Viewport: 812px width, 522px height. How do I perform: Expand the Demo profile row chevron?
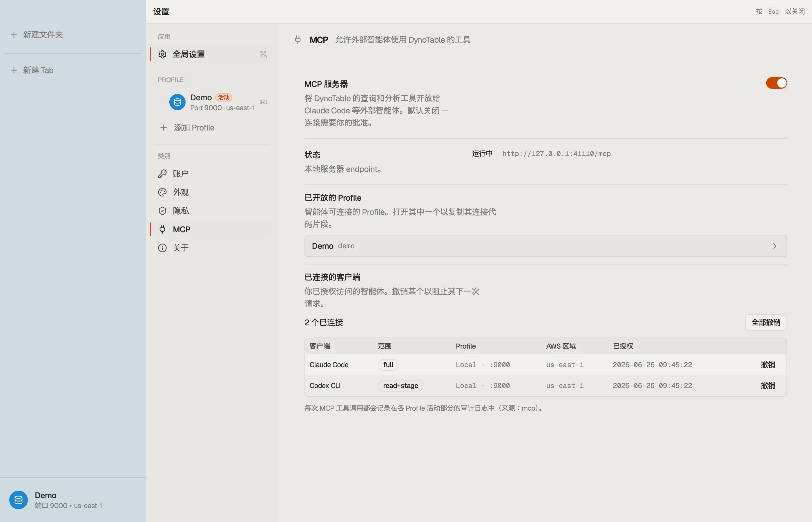pos(774,246)
